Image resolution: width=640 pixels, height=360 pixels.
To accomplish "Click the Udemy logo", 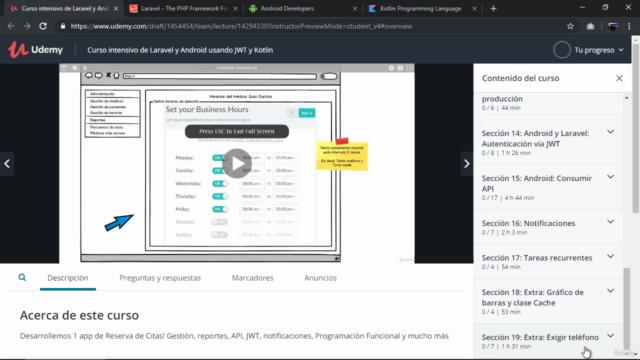I will click(36, 50).
